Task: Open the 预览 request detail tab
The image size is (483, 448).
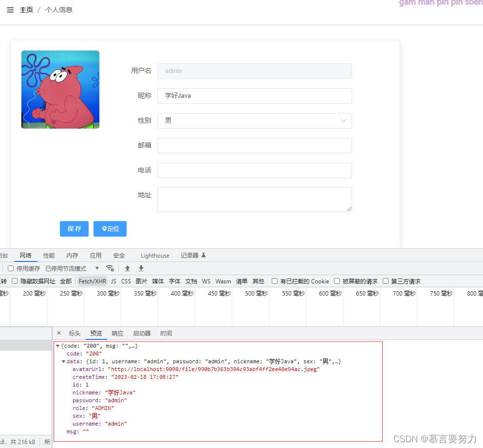Action: click(x=96, y=334)
